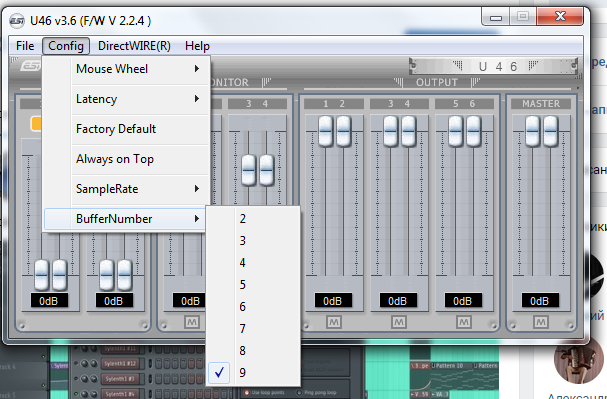Open the accordion avatar profile picture
This screenshot has height=399, width=607.
(x=579, y=360)
